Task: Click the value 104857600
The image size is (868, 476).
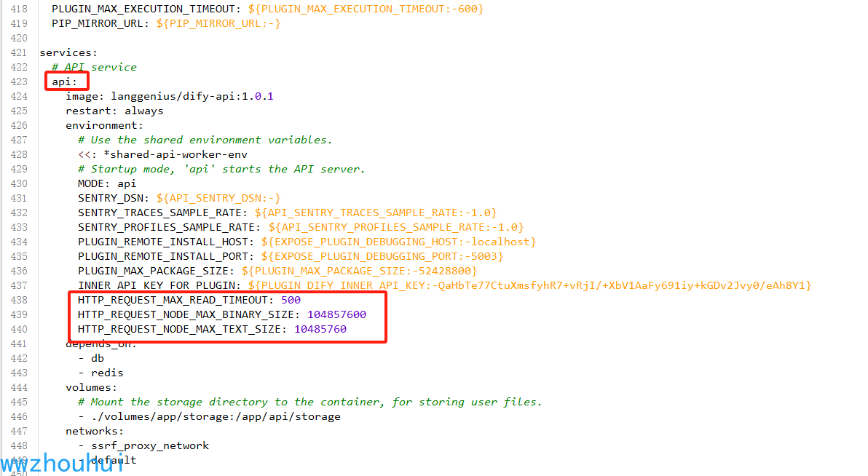Action: point(337,314)
